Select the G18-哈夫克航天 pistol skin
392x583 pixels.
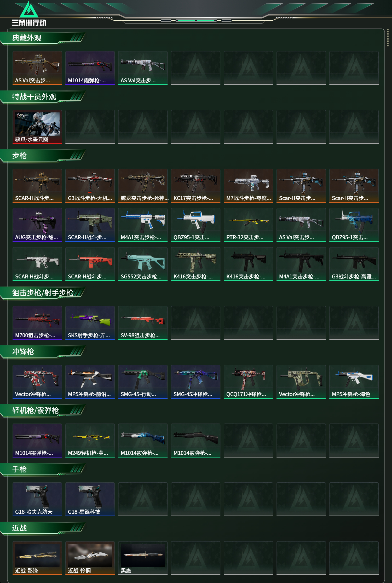pos(37,499)
